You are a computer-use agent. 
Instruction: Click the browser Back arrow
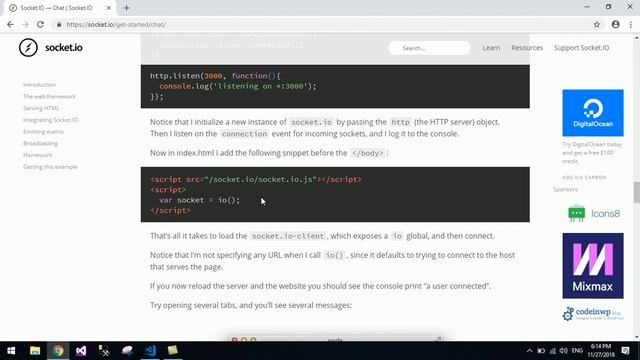tap(10, 24)
